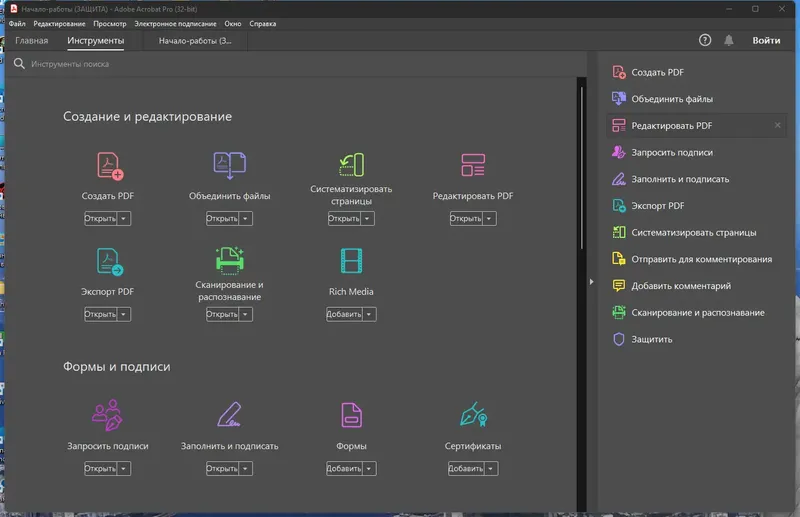This screenshot has width=800, height=517.
Task: Open Добавить комментарий in the sidebar
Action: tap(696, 286)
